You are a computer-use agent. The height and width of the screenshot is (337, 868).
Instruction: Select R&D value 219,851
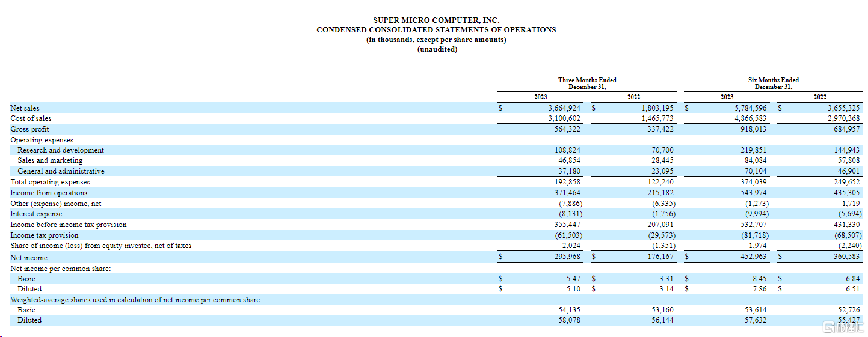pyautogui.click(x=754, y=150)
